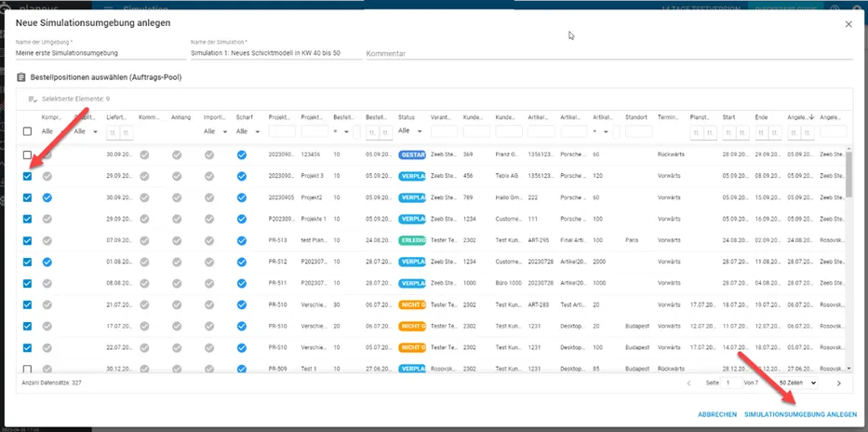Open the 50 Zeilen rows-per-page dropdown
Screen dimensions: 868x432
pyautogui.click(x=796, y=383)
